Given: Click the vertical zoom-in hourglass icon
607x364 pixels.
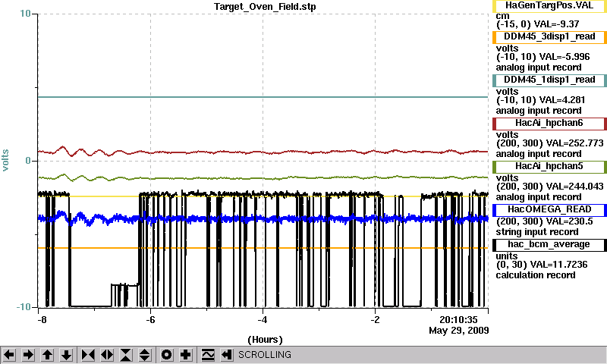Looking at the screenshot, I should (126, 355).
